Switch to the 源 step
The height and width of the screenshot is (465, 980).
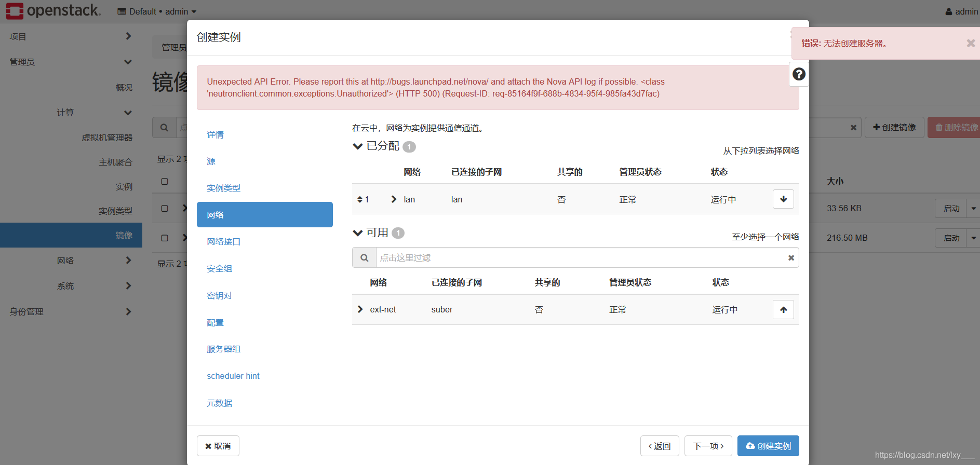click(x=211, y=161)
